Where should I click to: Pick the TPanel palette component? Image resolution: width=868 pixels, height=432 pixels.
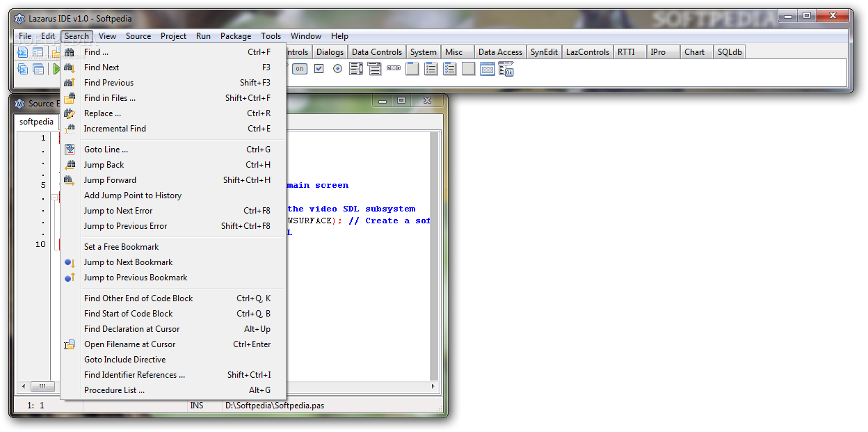point(469,69)
